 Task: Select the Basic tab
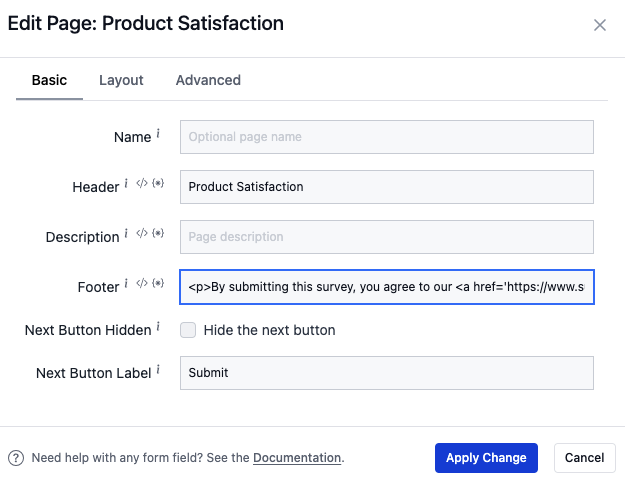click(x=49, y=80)
